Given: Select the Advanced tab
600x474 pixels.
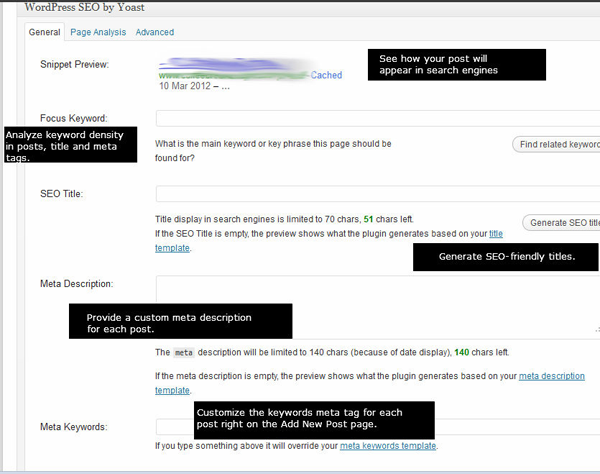Looking at the screenshot, I should point(155,32).
